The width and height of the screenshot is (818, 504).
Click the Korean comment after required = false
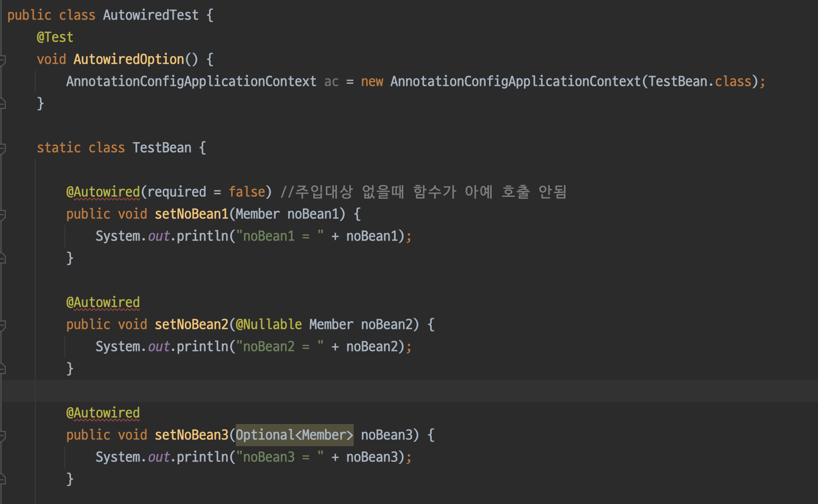click(x=423, y=191)
